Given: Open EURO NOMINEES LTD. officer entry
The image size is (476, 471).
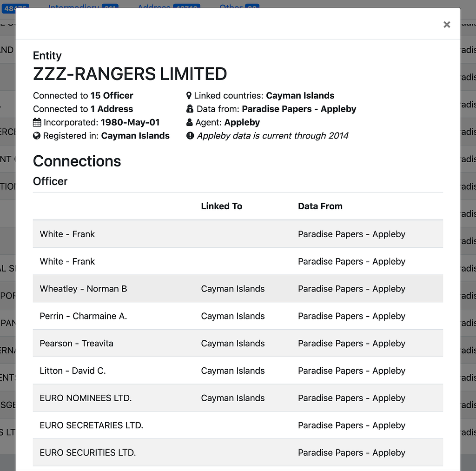Looking at the screenshot, I should point(86,398).
